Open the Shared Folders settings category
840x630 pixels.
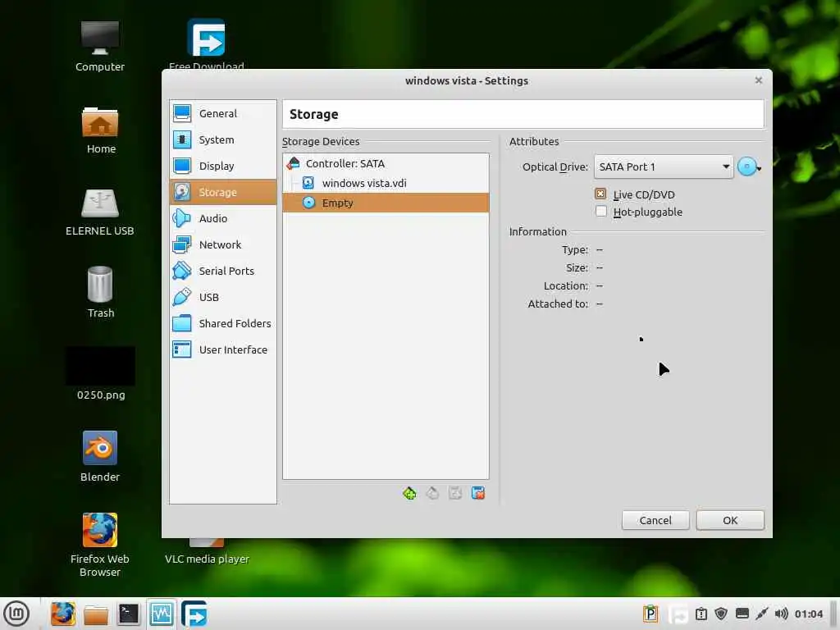click(x=223, y=323)
